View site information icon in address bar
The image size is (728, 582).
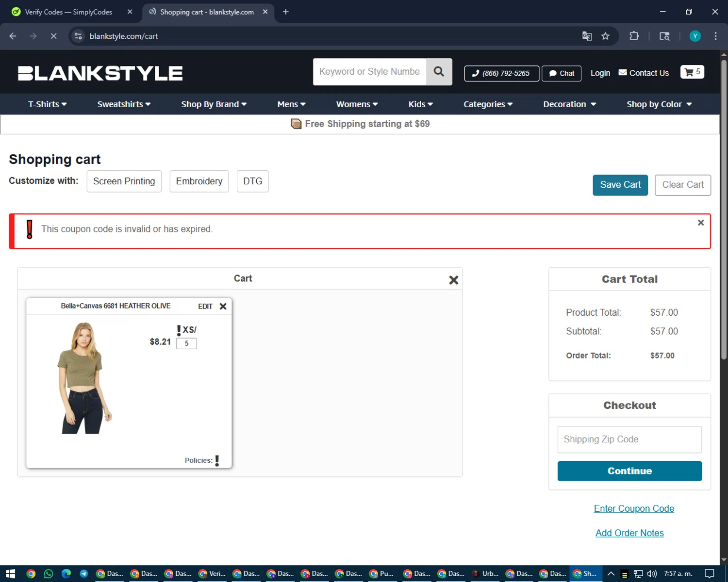click(78, 36)
